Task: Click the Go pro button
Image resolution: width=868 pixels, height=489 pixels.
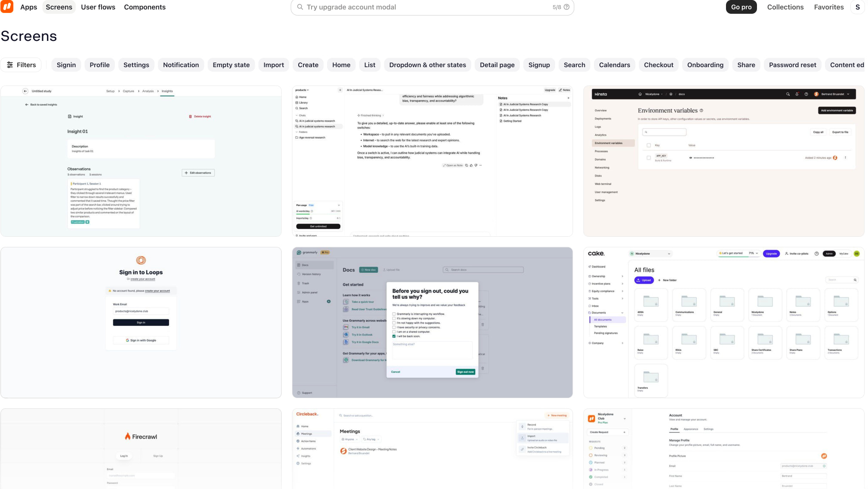Action: [741, 7]
